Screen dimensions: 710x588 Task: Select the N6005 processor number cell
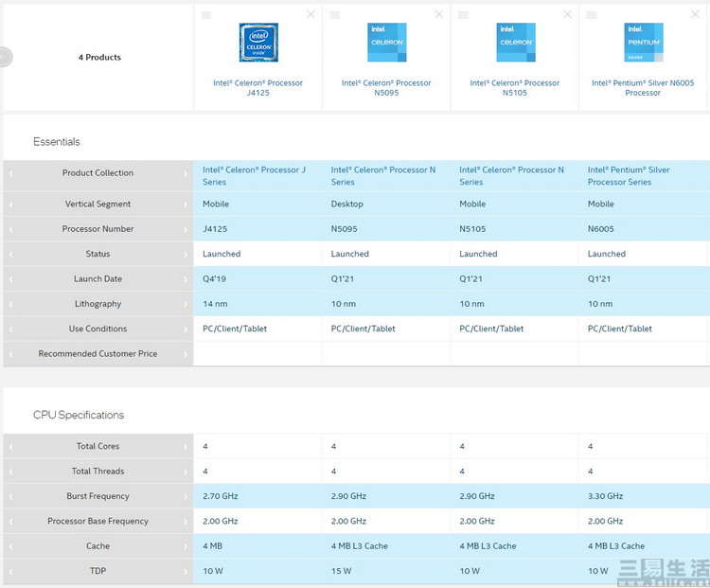point(643,229)
